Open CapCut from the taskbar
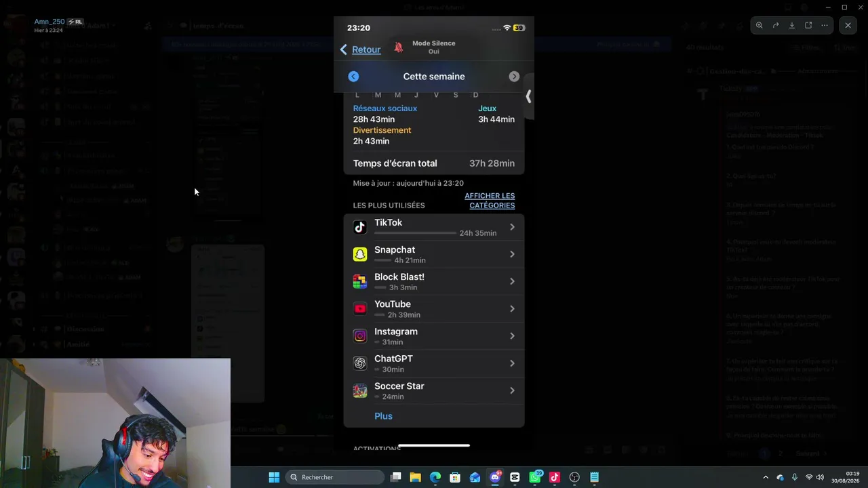 coord(515,477)
